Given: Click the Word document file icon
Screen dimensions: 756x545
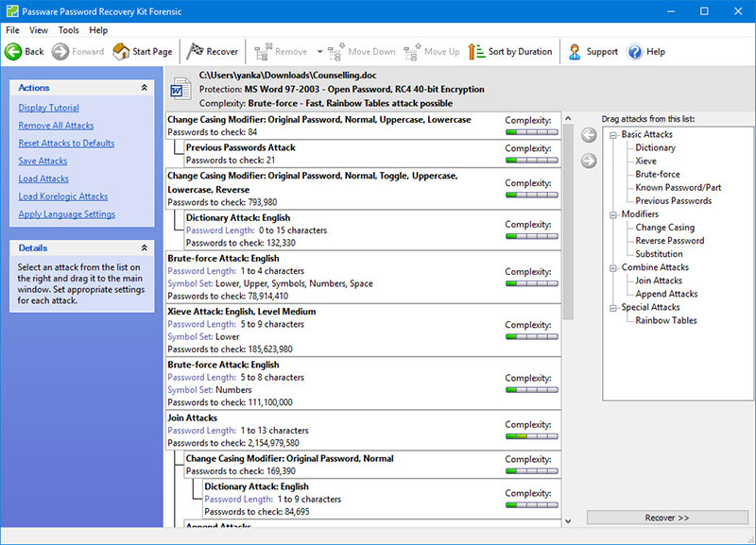Looking at the screenshot, I should click(x=180, y=89).
